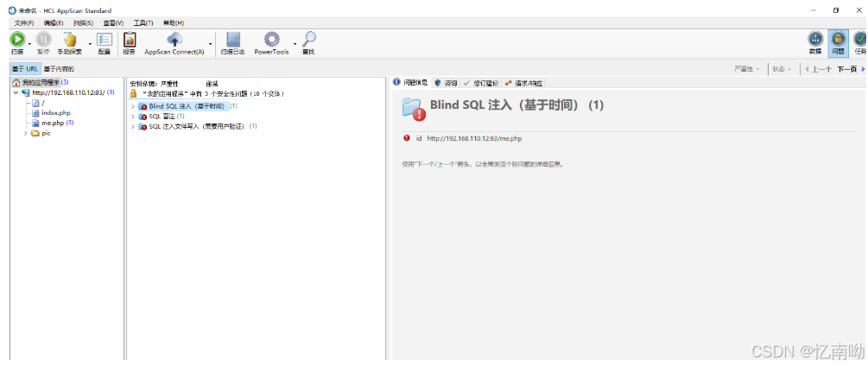Expand the SQL 注入文件写入 issue row
The width and height of the screenshot is (868, 367).
point(133,126)
